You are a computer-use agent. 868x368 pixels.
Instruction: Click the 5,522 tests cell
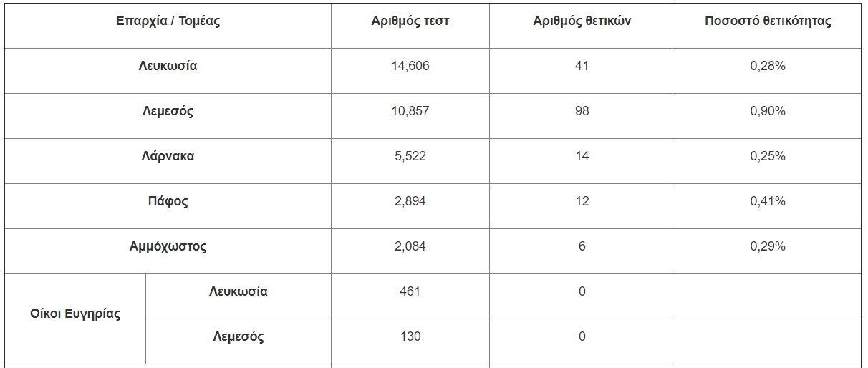tap(410, 157)
